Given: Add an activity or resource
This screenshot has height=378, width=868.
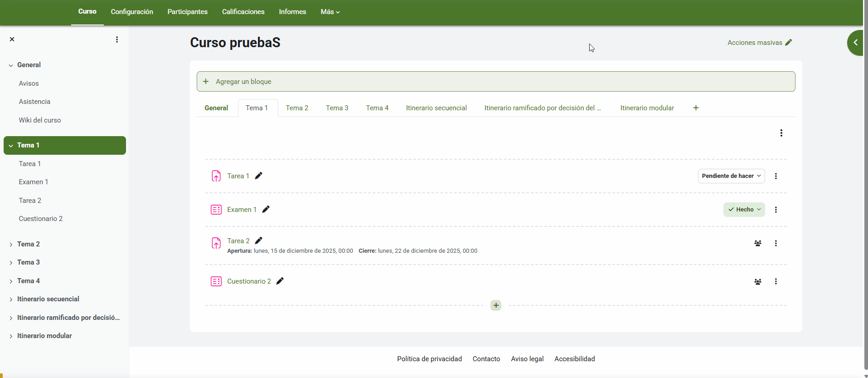Looking at the screenshot, I should point(496,305).
